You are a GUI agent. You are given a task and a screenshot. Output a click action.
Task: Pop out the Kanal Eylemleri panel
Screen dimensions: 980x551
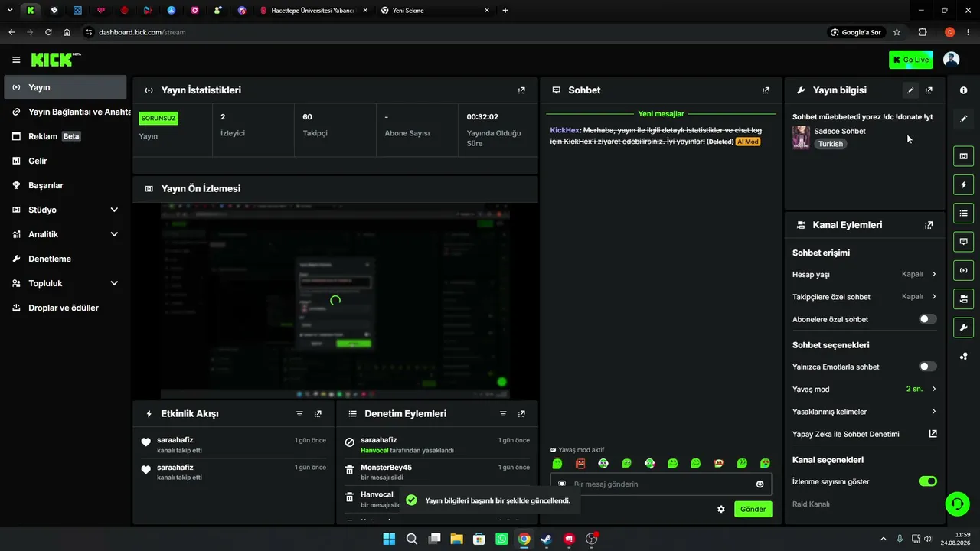click(929, 225)
